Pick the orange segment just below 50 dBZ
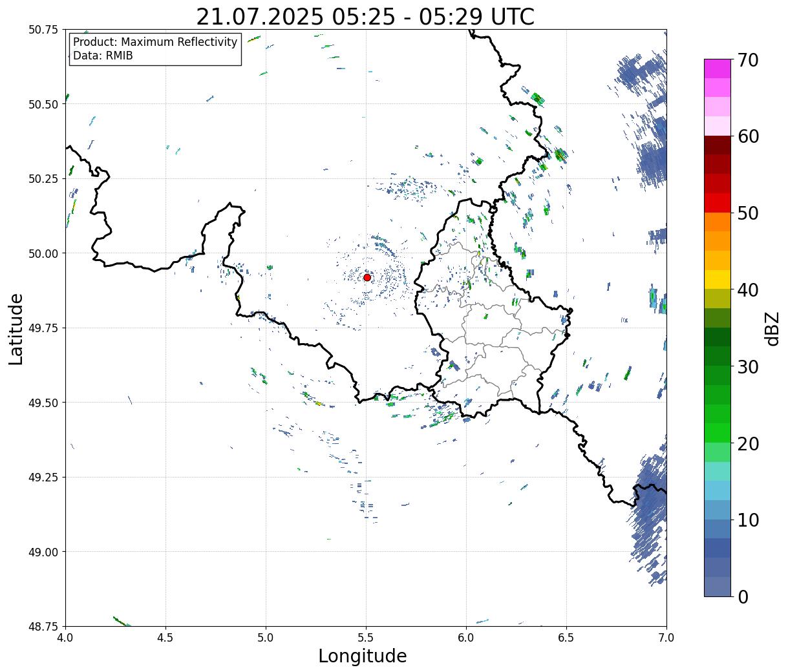 pos(718,222)
